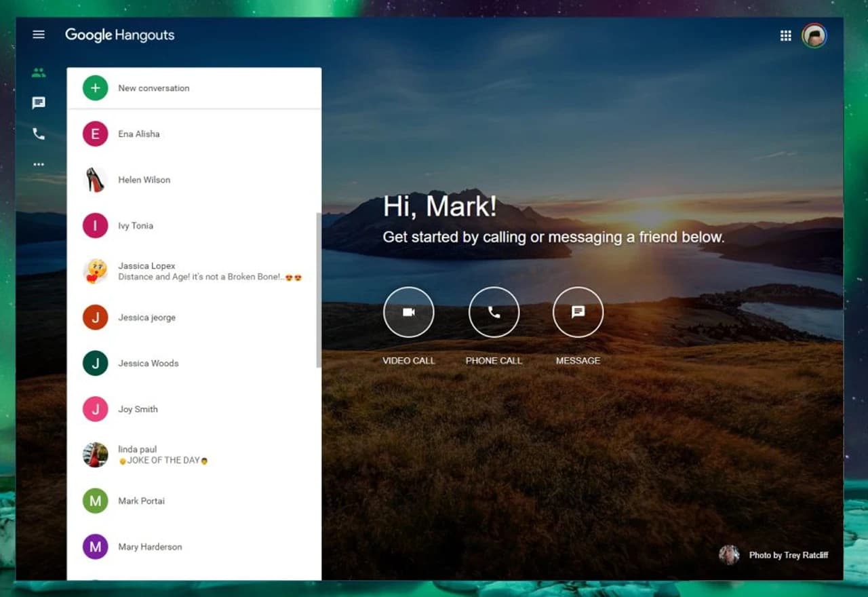Select the Conversations speech bubble icon
The image size is (868, 597).
point(39,103)
